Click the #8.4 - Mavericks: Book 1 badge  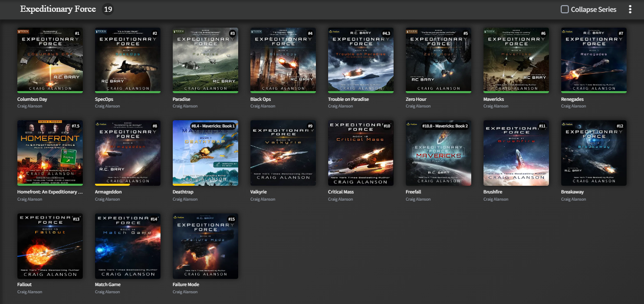coord(213,126)
